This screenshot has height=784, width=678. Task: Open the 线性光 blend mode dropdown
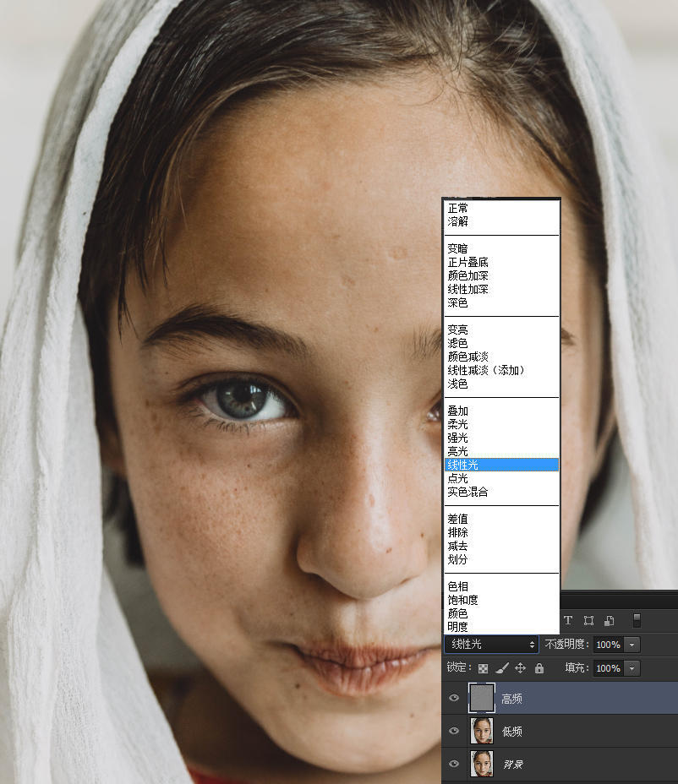491,645
